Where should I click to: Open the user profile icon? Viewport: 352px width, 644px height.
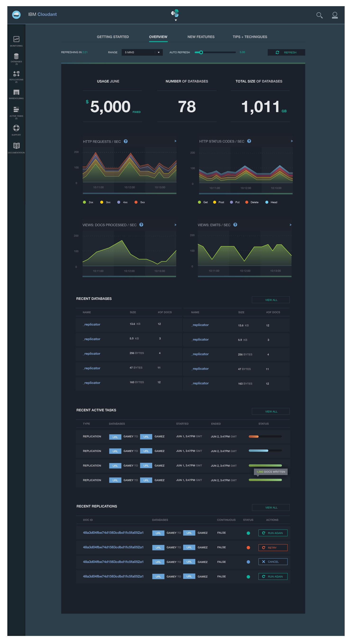pyautogui.click(x=335, y=15)
